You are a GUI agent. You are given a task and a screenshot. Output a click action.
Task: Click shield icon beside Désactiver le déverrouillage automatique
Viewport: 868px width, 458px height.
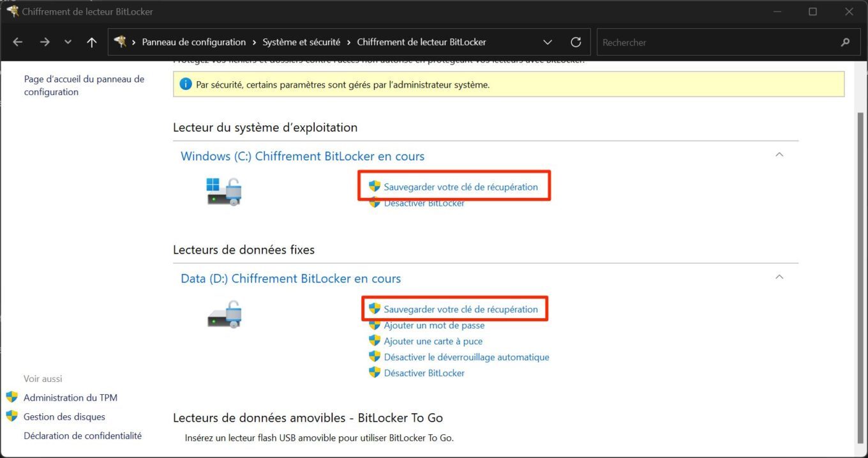pyautogui.click(x=375, y=356)
